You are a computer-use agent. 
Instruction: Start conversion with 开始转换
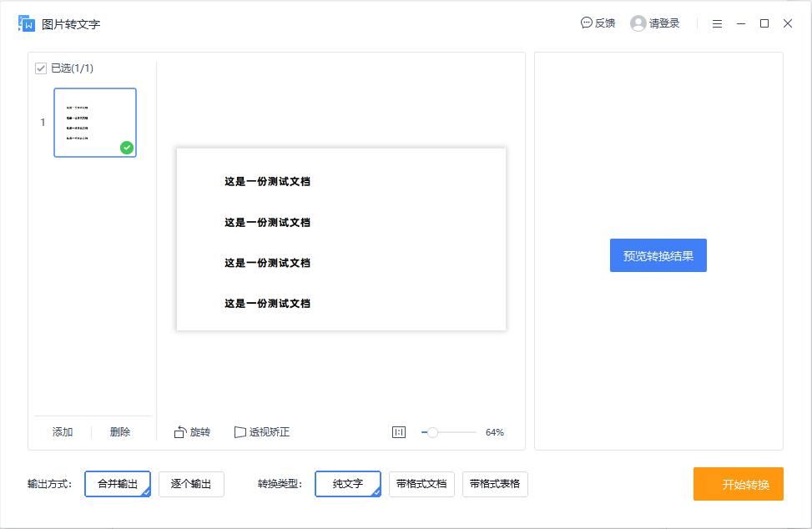coord(739,484)
